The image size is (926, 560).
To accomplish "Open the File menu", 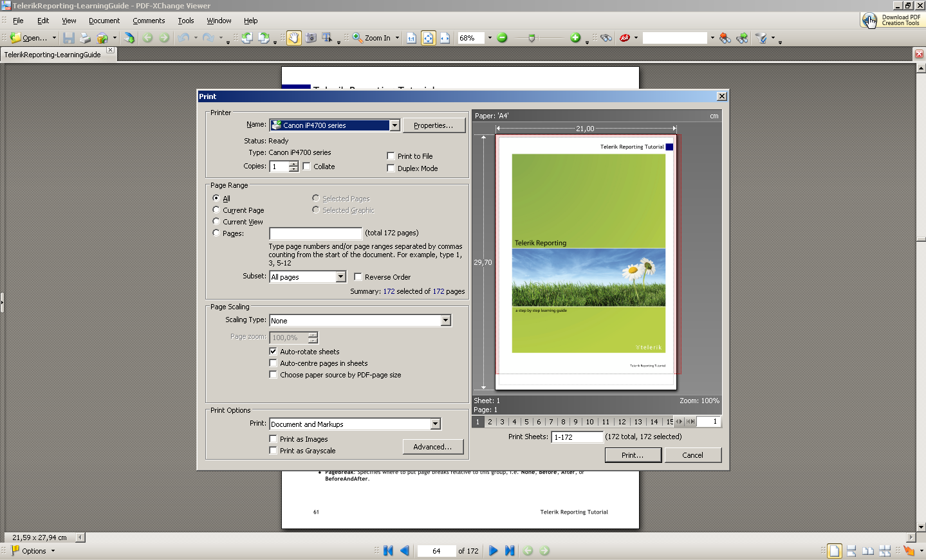I will click(18, 21).
